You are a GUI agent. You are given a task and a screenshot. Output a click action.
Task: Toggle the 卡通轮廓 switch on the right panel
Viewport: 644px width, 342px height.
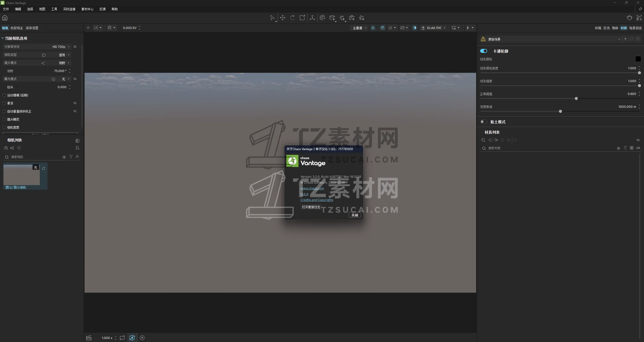pos(484,51)
